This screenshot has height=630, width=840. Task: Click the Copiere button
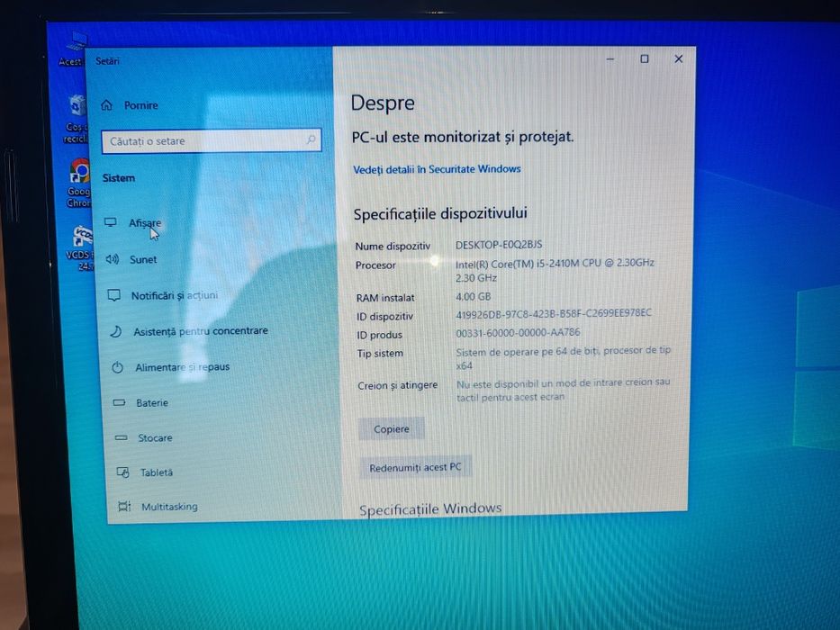click(391, 429)
